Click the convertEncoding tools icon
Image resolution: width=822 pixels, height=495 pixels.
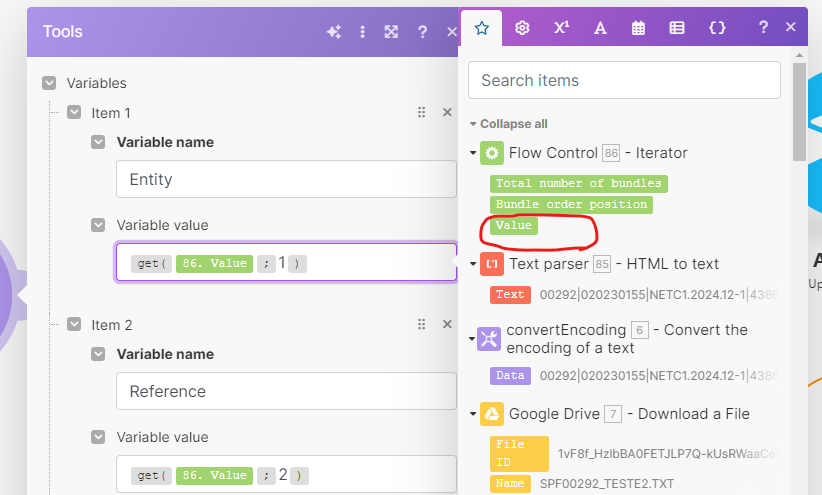[x=489, y=339]
